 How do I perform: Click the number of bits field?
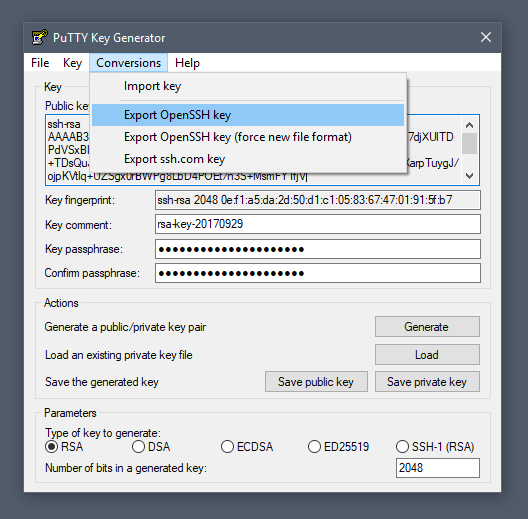pos(438,468)
